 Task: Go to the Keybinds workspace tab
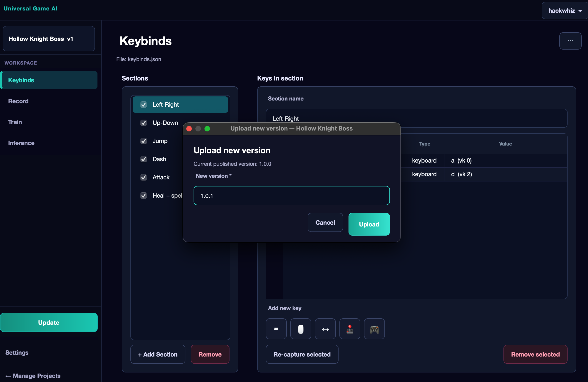pyautogui.click(x=49, y=80)
